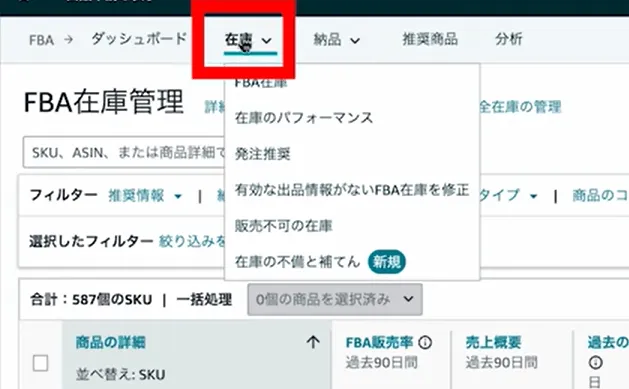Open the タイプ filter dropdown arrow
629x389 pixels.
click(x=533, y=196)
